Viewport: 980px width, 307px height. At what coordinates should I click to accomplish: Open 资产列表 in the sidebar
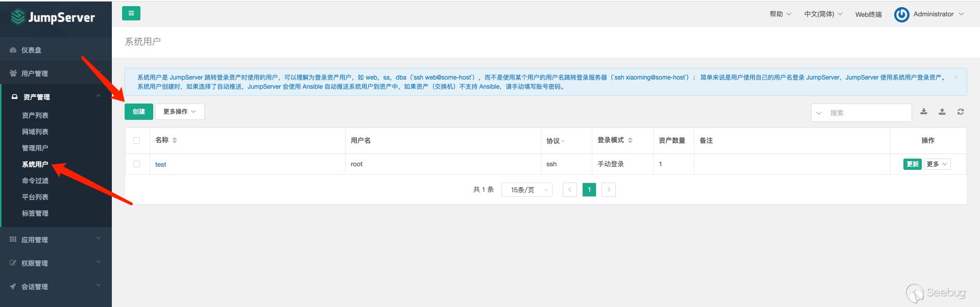click(35, 116)
